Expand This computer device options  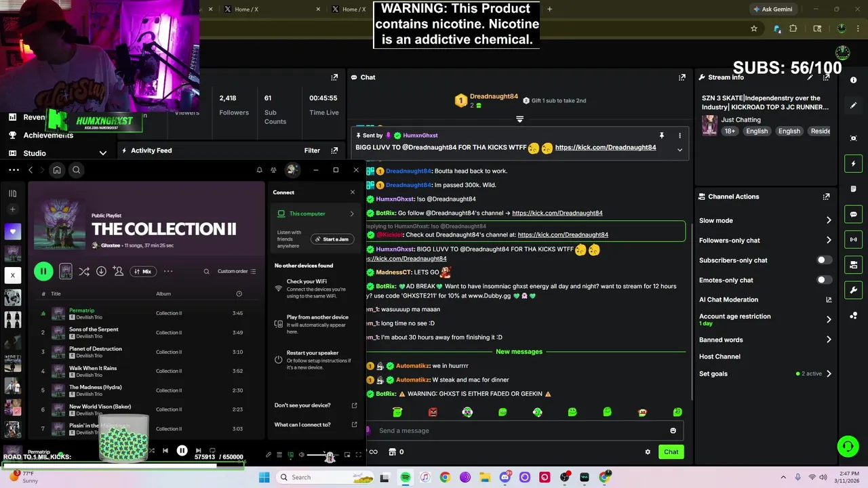[x=315, y=213]
